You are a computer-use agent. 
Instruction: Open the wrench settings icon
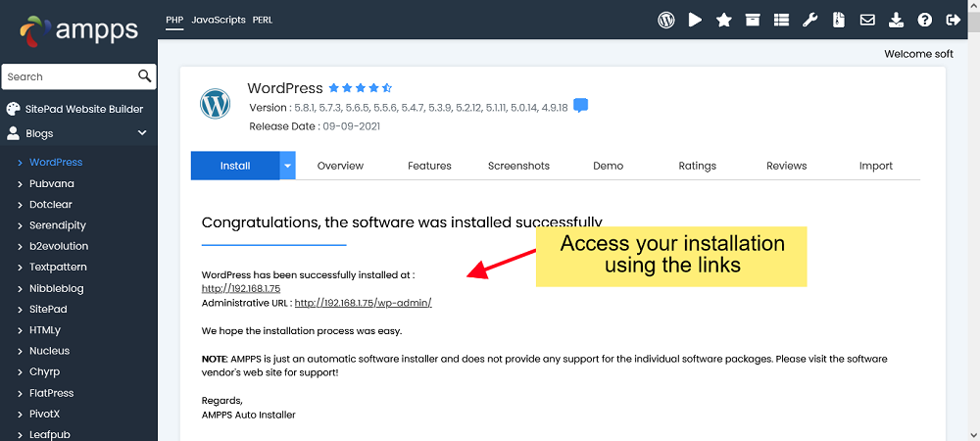tap(810, 20)
